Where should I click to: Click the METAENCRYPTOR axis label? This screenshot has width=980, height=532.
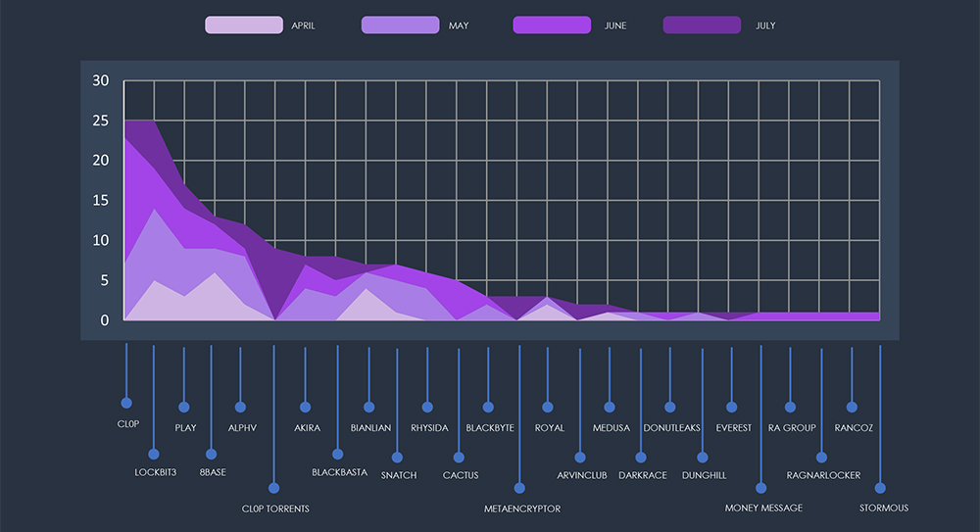click(x=522, y=508)
